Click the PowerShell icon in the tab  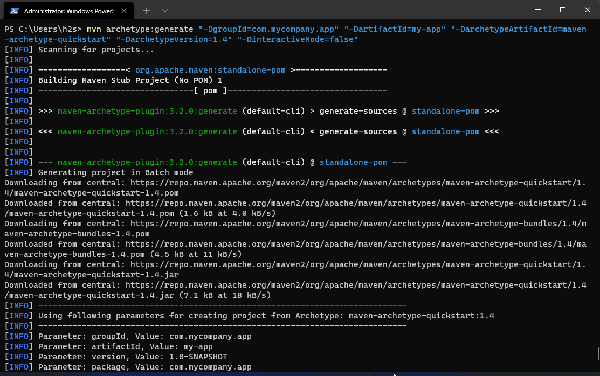pos(15,11)
